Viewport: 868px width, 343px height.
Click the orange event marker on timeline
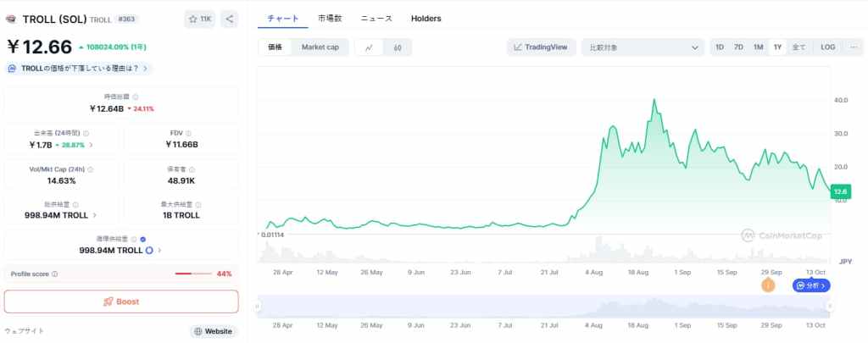pos(768,285)
